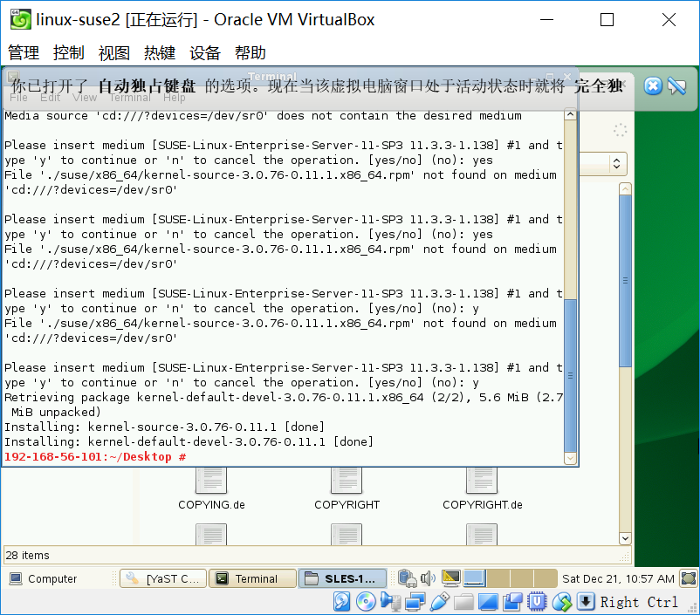Screen dimensions: 700x615
Task: Switch to the Terminal taskbar button
Action: click(x=252, y=579)
